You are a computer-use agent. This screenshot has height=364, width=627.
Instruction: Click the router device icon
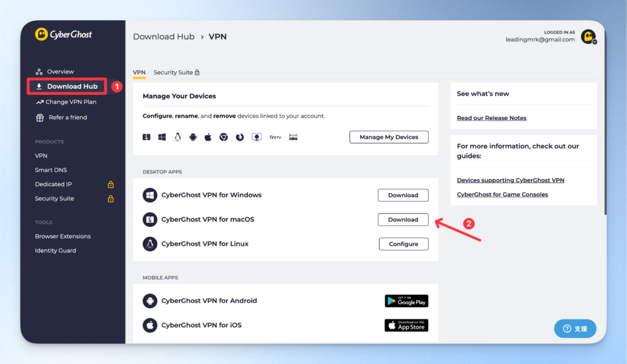tap(293, 137)
